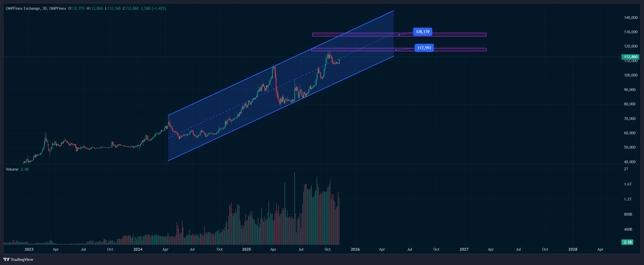The width and height of the screenshot is (644, 265).
Task: Click the 2T label on volume axis
Action: (x=626, y=169)
